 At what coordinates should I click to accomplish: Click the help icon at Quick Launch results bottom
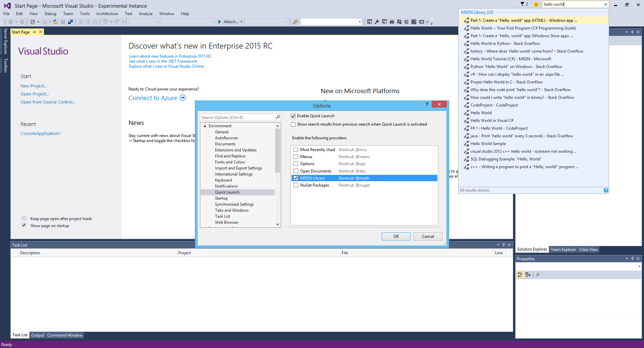606,190
